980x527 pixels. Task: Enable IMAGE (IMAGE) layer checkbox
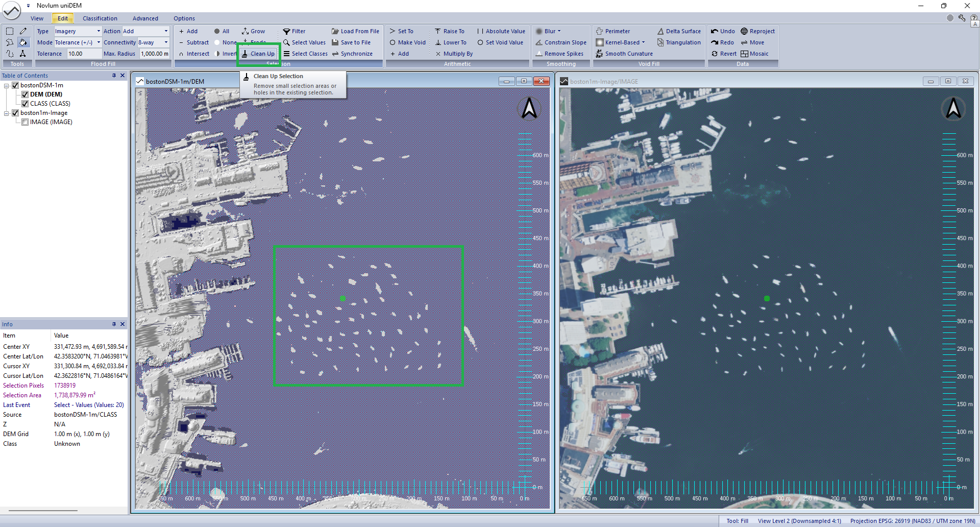[25, 122]
